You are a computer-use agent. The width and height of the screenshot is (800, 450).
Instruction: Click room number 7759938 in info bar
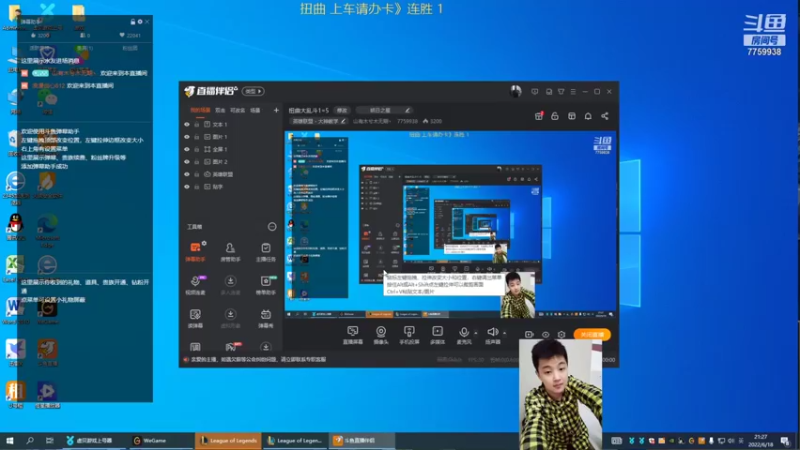(407, 121)
